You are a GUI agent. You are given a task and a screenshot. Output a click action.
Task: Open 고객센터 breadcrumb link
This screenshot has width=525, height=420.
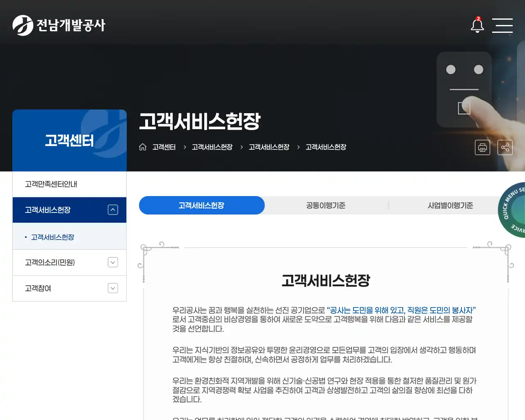point(164,147)
